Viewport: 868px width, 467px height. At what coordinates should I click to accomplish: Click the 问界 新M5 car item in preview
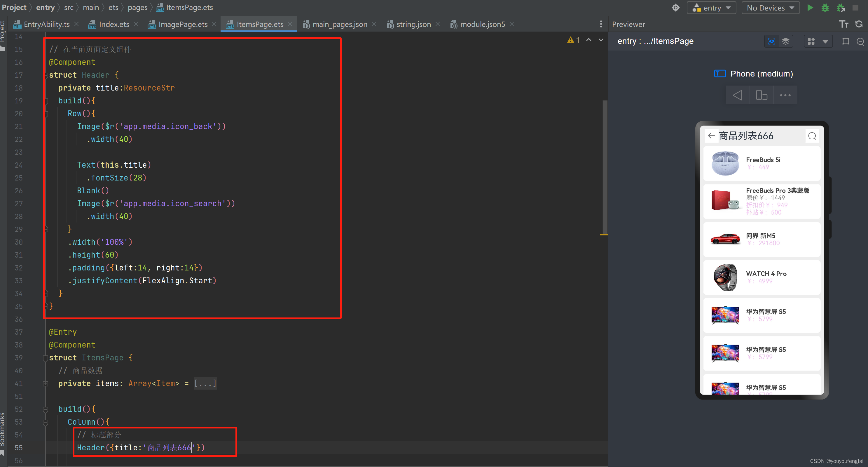[x=761, y=239]
